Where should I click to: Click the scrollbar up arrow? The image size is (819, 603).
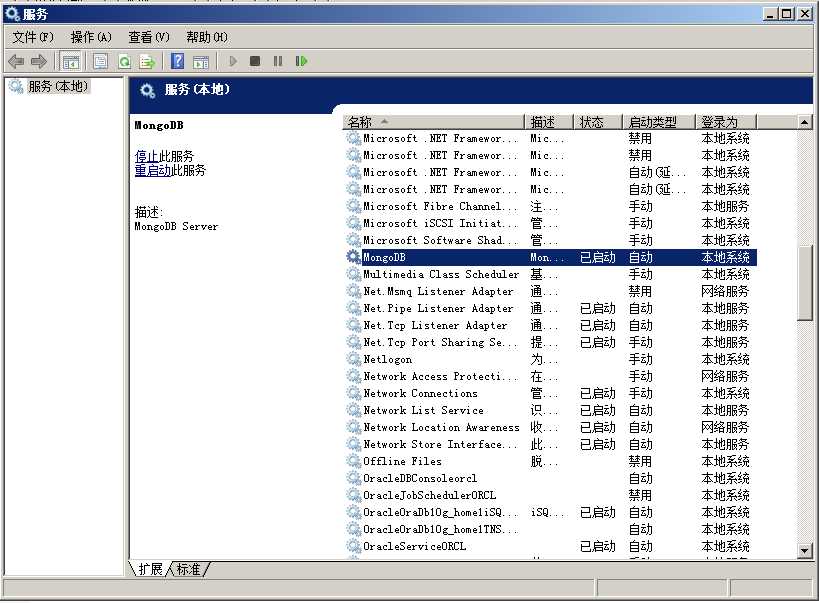(x=804, y=122)
